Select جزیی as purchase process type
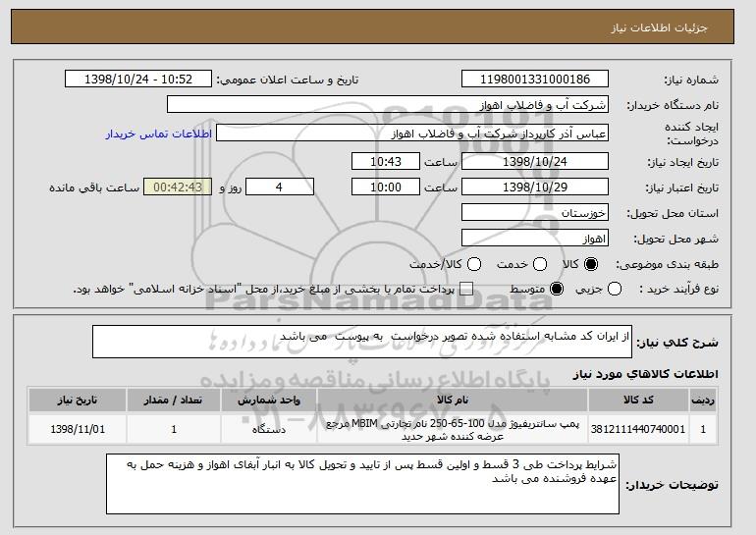This screenshot has height=535, width=756. tap(615, 289)
